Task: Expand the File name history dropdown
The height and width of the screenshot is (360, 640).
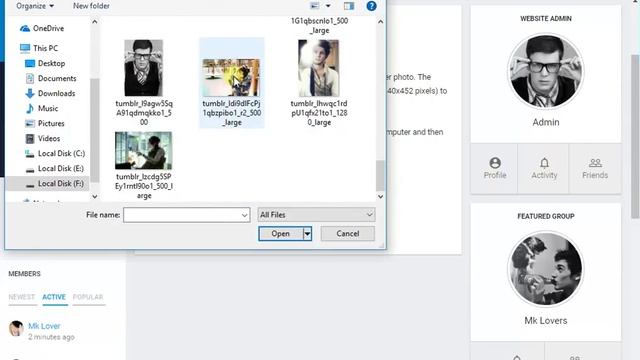Action: pyautogui.click(x=244, y=215)
